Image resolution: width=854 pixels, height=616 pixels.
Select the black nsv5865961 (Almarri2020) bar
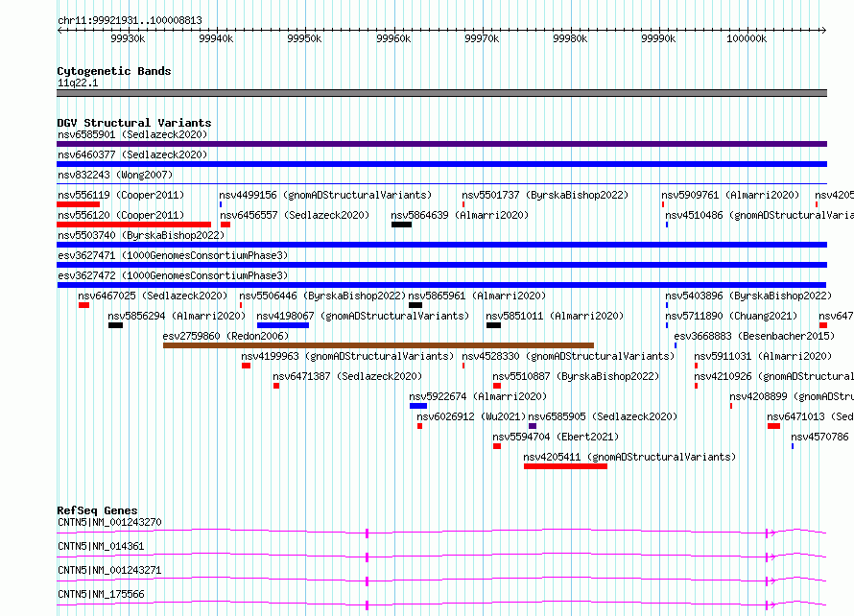pos(415,305)
